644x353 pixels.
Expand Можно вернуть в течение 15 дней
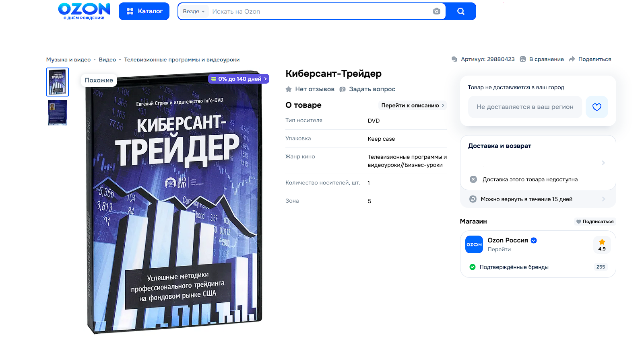538,199
